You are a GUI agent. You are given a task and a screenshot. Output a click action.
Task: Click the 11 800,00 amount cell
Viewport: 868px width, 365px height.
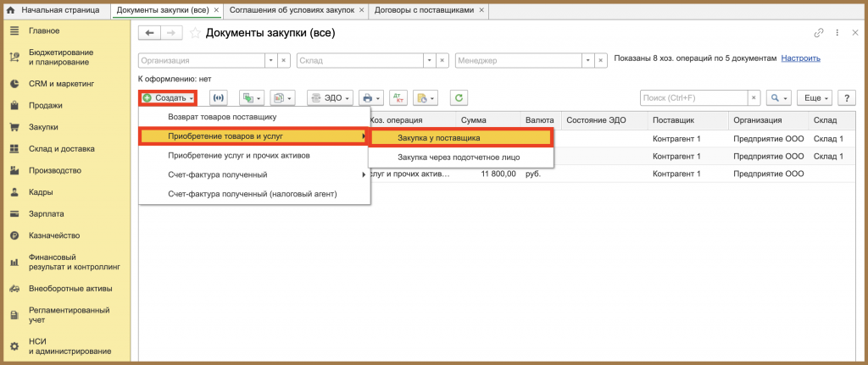coord(497,174)
